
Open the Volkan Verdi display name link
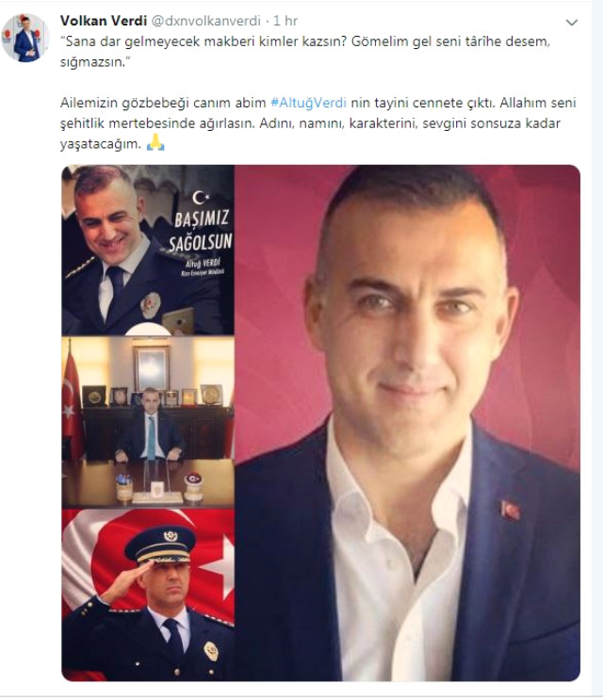point(104,21)
